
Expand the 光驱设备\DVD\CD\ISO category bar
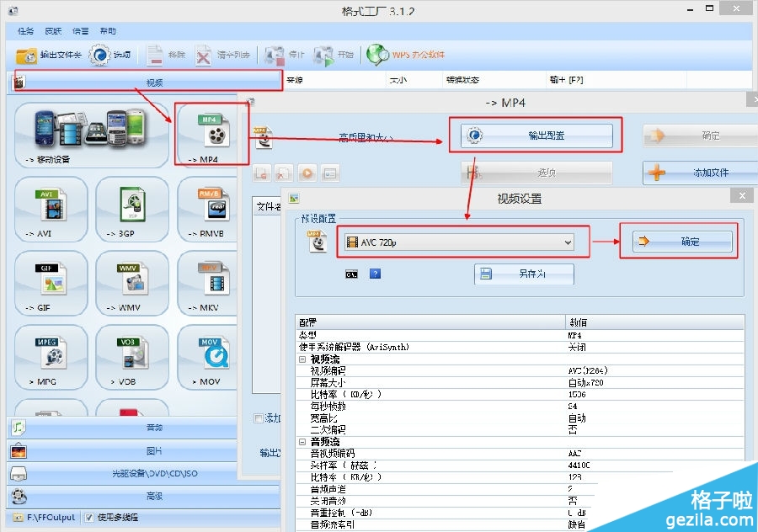click(145, 474)
